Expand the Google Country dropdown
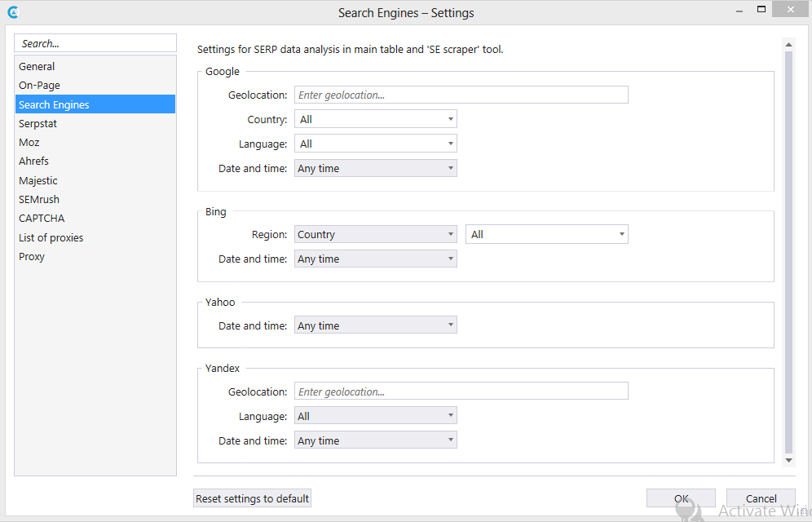The height and width of the screenshot is (522, 812). point(375,119)
